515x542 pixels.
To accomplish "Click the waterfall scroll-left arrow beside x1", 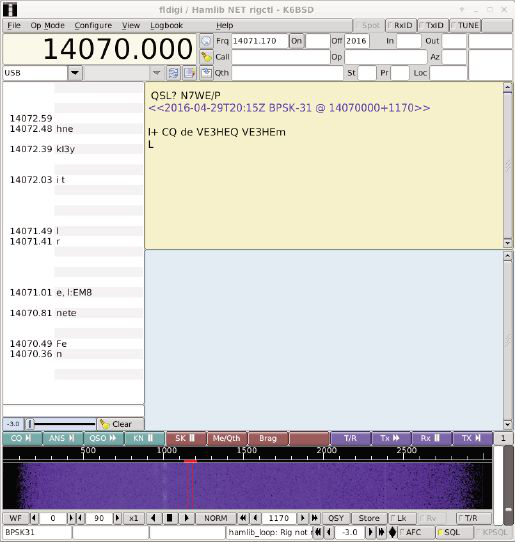I will (x=153, y=518).
